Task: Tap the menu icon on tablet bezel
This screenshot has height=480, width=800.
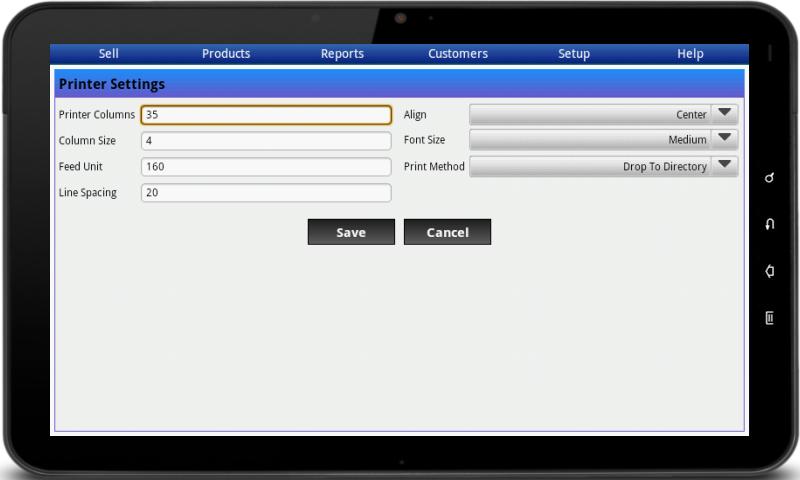Action: (x=769, y=318)
